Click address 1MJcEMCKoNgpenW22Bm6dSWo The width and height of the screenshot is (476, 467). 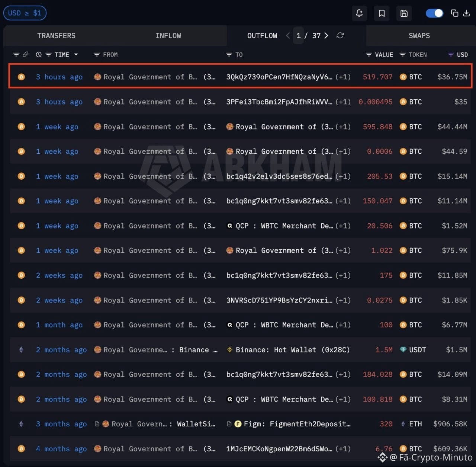coord(279,449)
